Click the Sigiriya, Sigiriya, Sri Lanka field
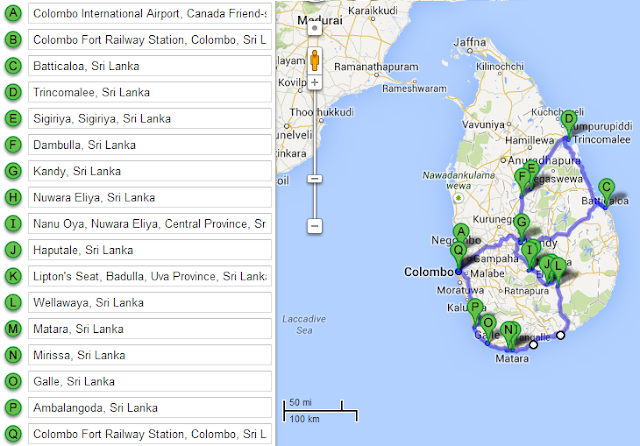This screenshot has height=446, width=640. coord(150,118)
